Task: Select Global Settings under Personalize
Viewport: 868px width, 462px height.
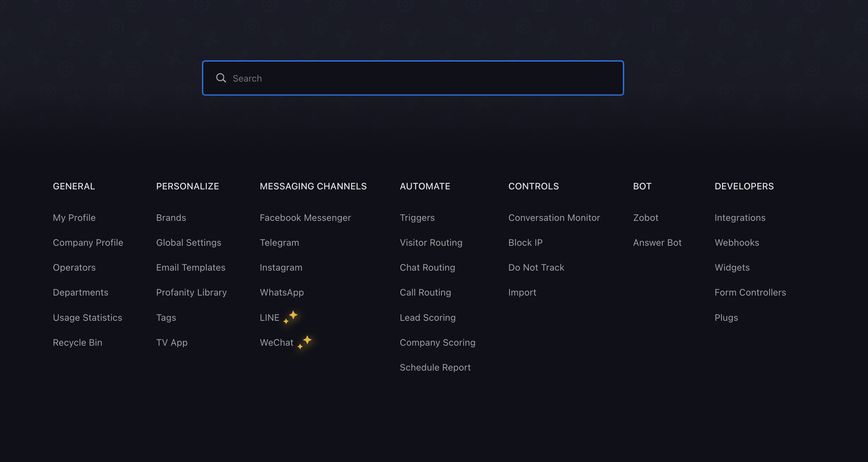Action: 188,242
